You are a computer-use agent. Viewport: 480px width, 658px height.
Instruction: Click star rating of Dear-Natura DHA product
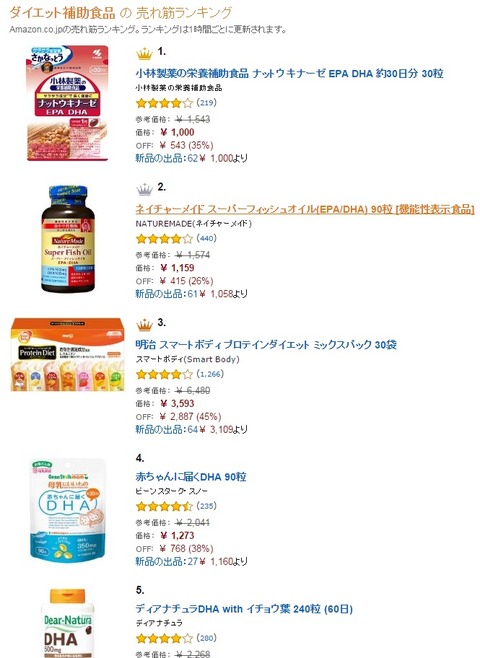coord(164,639)
